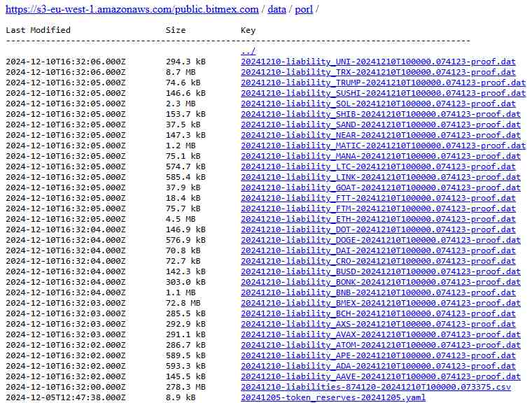Viewport: 532px width, 403px height.
Task: Open the token_reserves-20241205.yaml link
Action: point(332,398)
